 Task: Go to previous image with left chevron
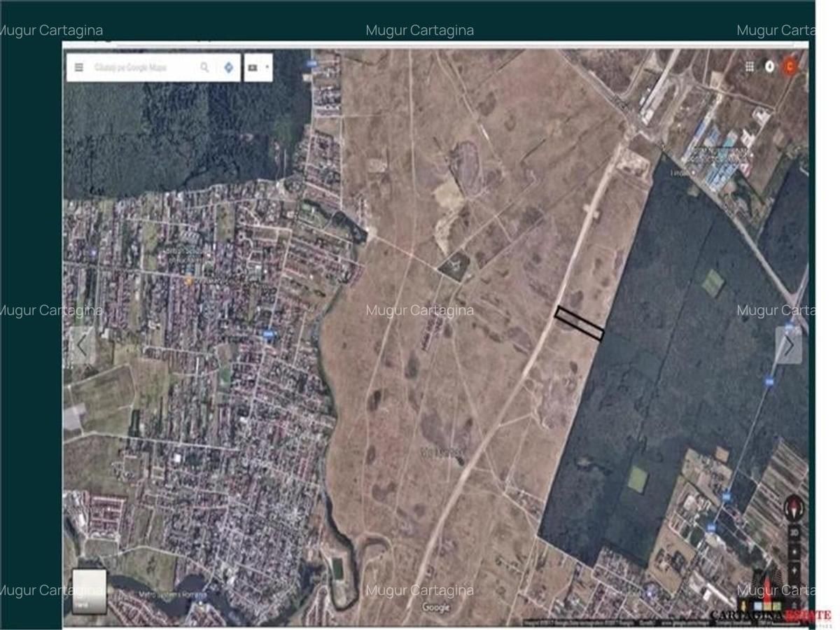83,345
